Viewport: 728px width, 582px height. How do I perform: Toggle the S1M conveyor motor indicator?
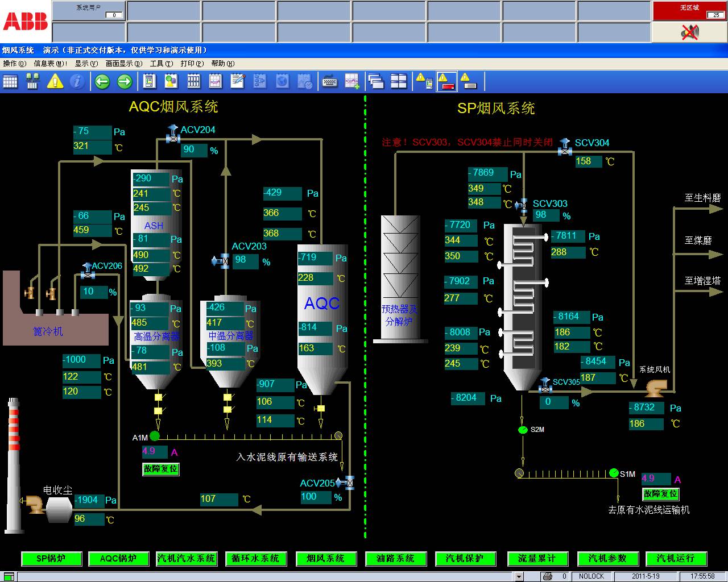click(x=614, y=473)
